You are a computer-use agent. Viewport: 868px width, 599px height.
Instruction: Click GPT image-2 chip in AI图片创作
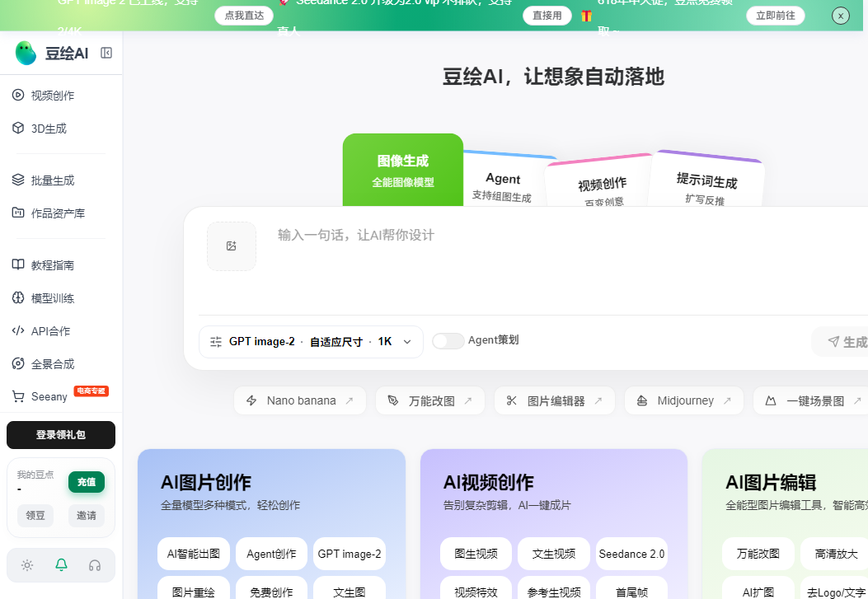tap(350, 554)
